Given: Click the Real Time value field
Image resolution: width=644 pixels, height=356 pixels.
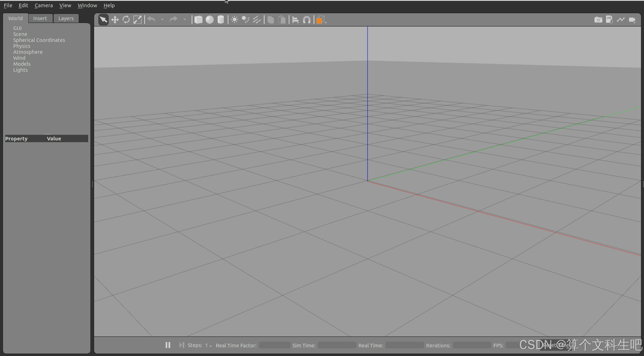Looking at the screenshot, I should pyautogui.click(x=404, y=345).
